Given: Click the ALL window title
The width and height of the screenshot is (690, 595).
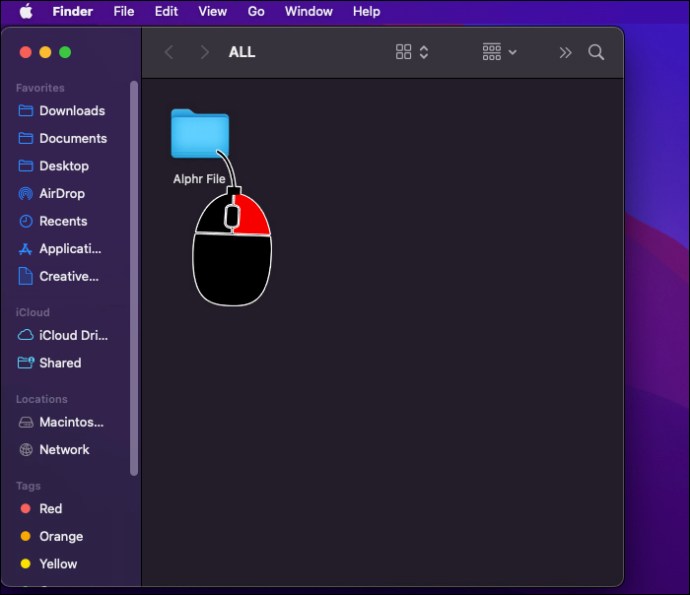Looking at the screenshot, I should click(242, 52).
